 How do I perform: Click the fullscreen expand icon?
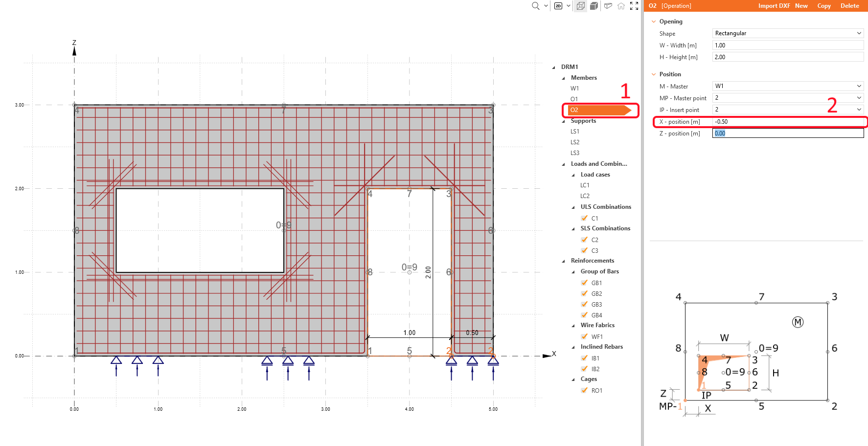(x=634, y=6)
